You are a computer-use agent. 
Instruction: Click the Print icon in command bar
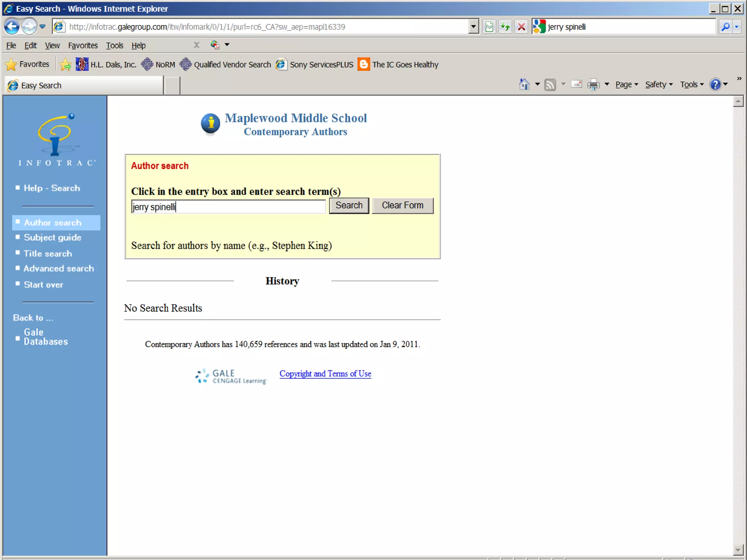593,85
